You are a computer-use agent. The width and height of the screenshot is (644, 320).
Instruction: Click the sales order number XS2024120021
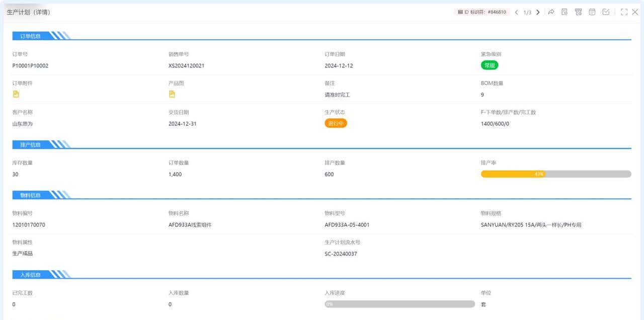tap(186, 65)
